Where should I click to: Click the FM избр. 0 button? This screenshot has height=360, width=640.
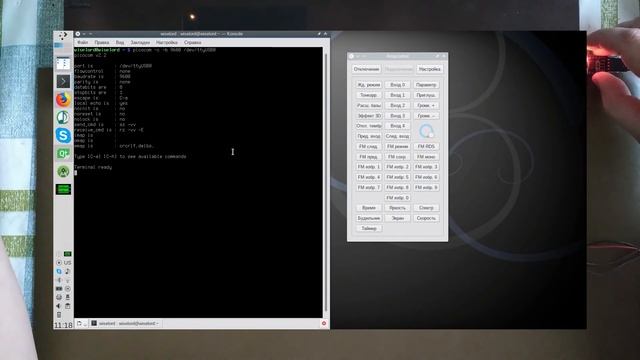coord(398,198)
